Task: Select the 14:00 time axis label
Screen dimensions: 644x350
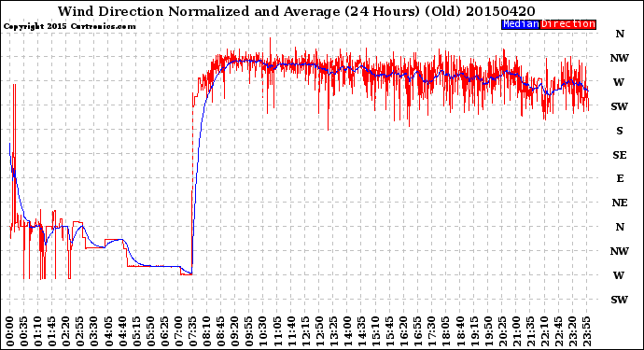Action: click(347, 331)
